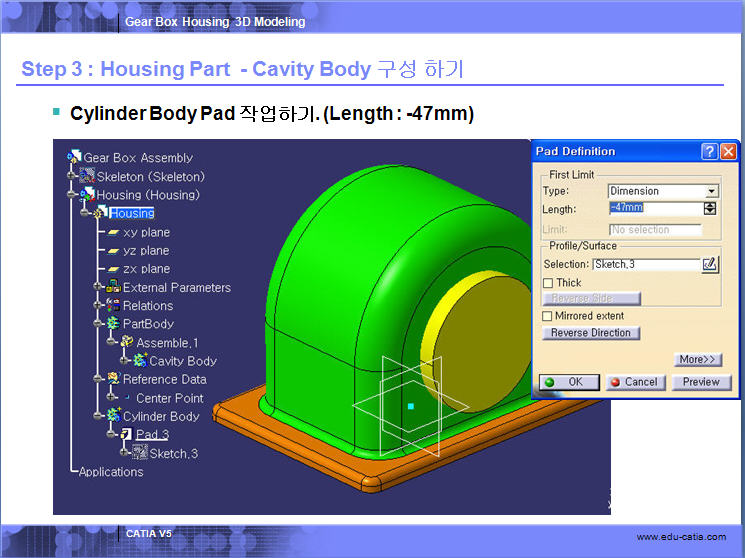Click the Relations node icon
The height and width of the screenshot is (558, 745).
coord(113,306)
